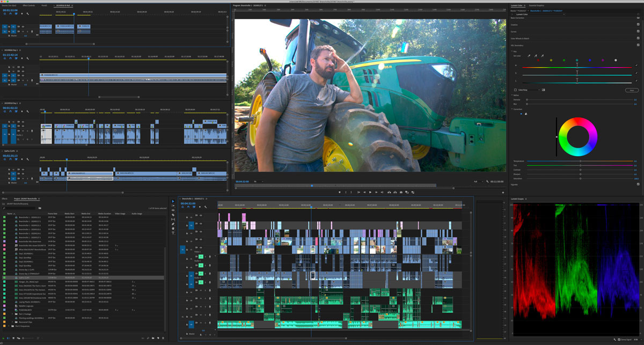This screenshot has width=644, height=345.
Task: Toggle the L range checkbox in Key
Action: click(x=636, y=81)
